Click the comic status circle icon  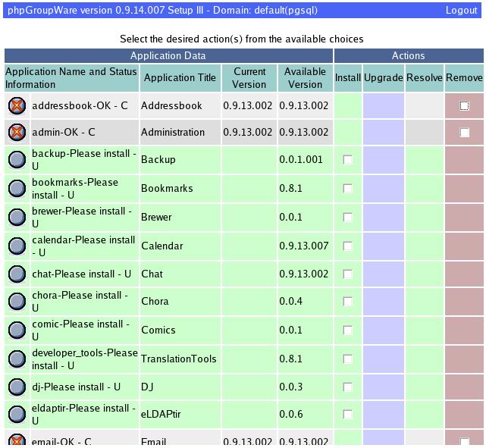coord(17,331)
